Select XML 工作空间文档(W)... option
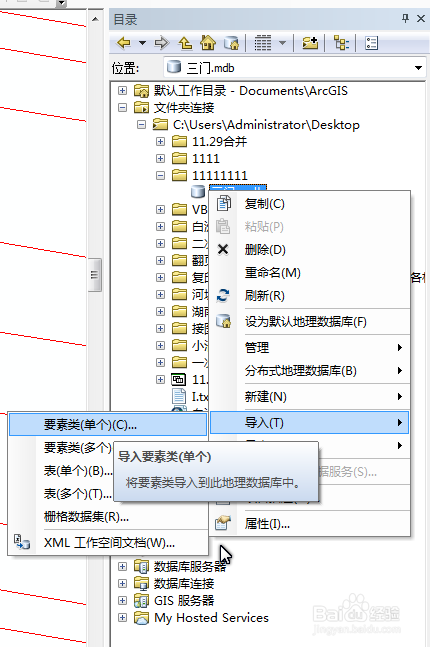430x647 pixels. [108, 543]
